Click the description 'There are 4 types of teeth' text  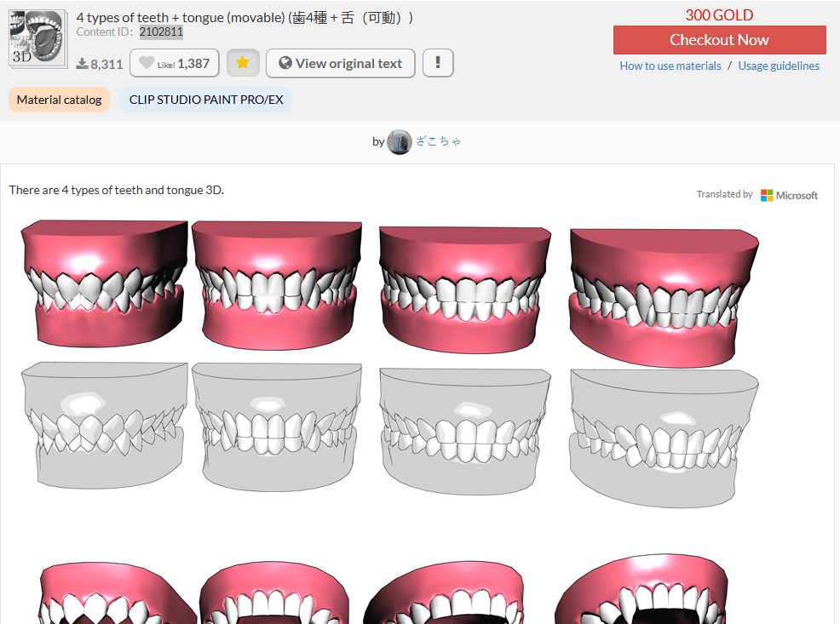click(116, 190)
